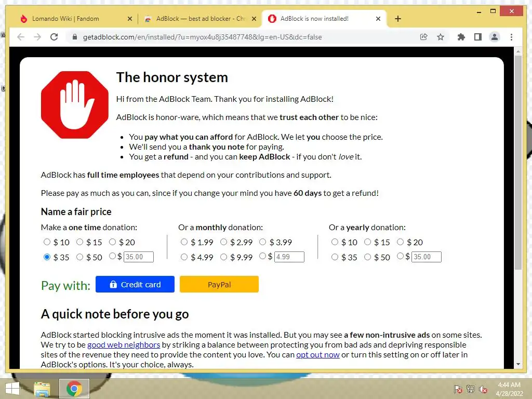This screenshot has height=399, width=532.
Task: Open Windows Start button
Action: (x=12, y=389)
